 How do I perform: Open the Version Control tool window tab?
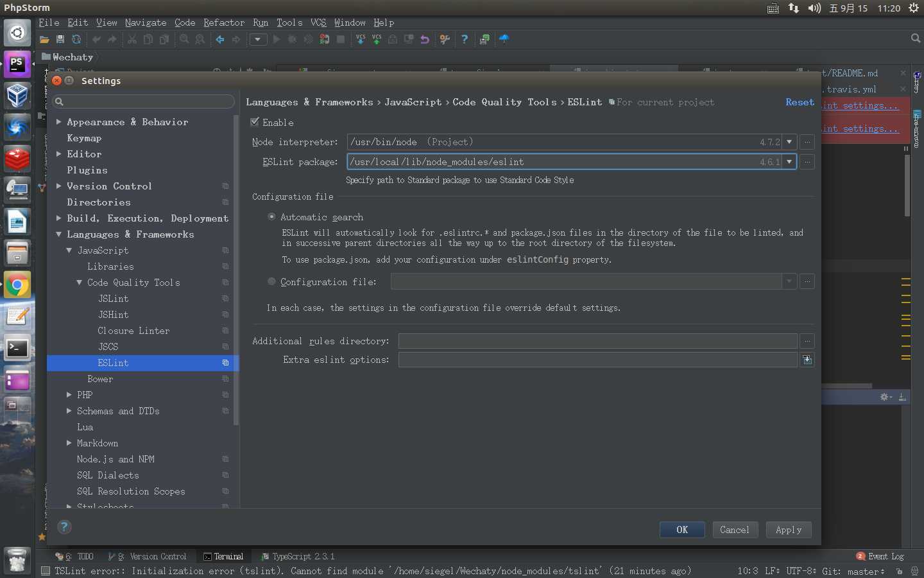[148, 557]
